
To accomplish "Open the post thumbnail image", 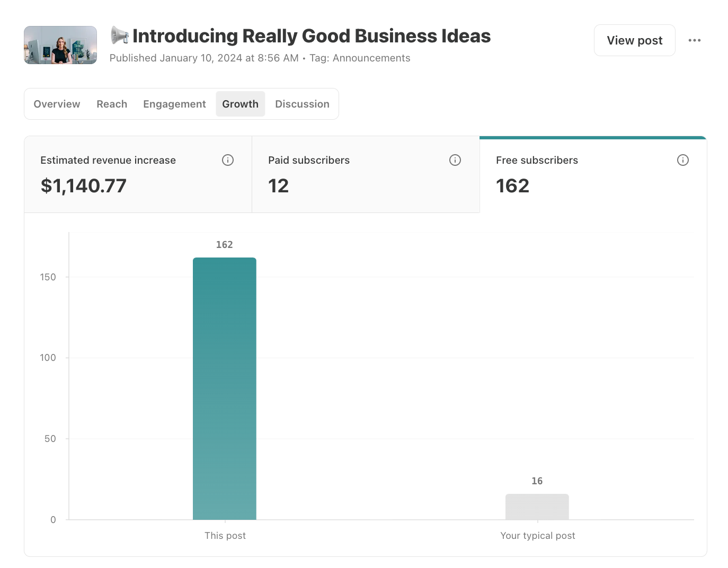I will [x=60, y=45].
